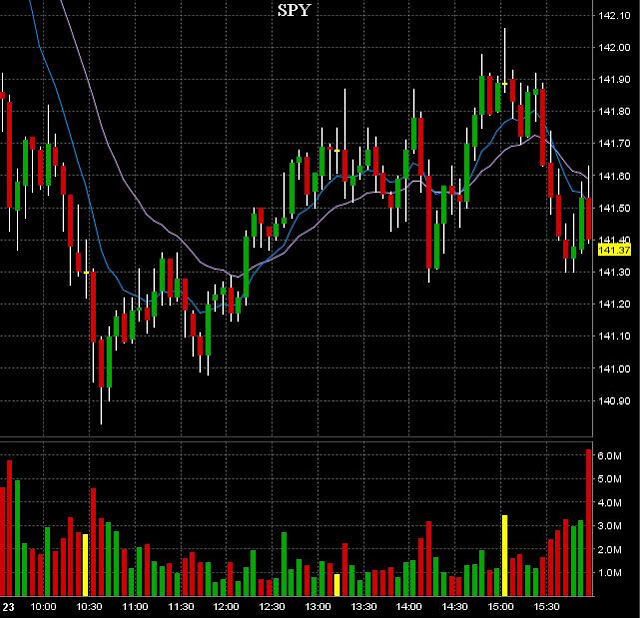Select the 142.00 price axis label
This screenshot has height=618, width=640.
[x=614, y=47]
